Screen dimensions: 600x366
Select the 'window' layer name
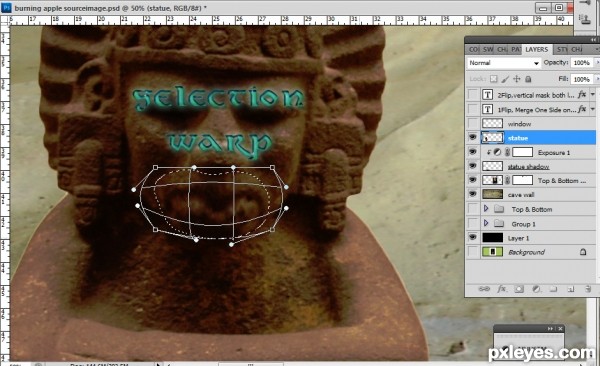[x=519, y=124]
